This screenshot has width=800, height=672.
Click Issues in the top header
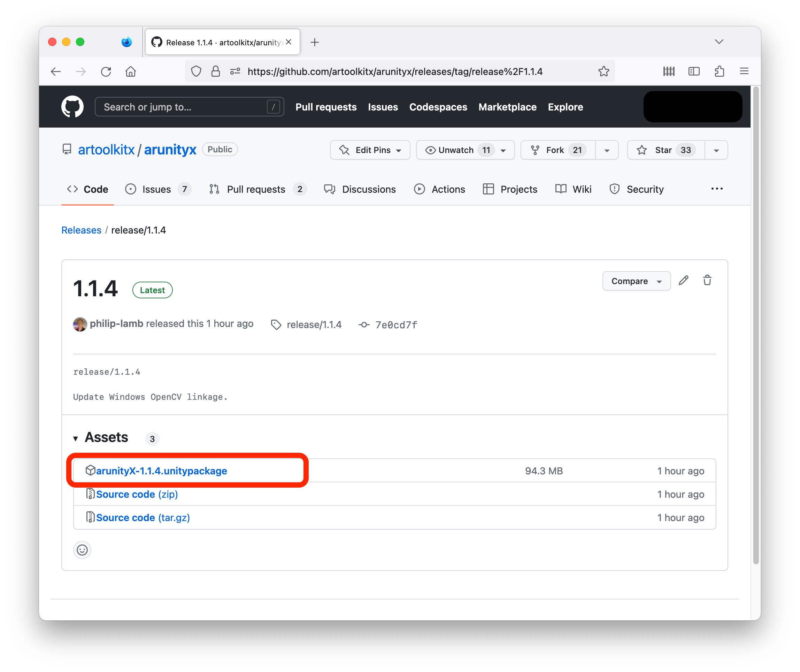click(383, 107)
